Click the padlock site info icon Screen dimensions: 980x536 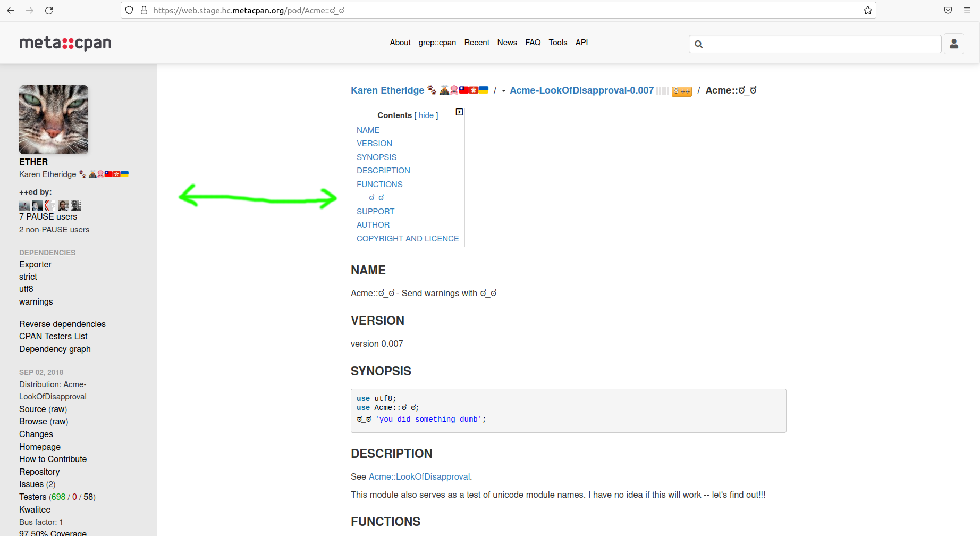143,10
